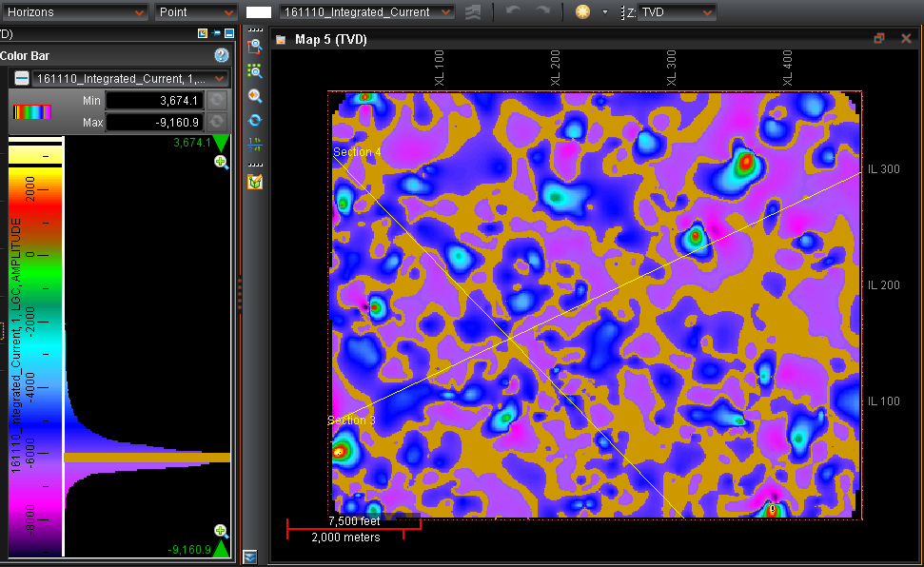Click the Section 4 label on map
The height and width of the screenshot is (567, 924).
pyautogui.click(x=357, y=152)
